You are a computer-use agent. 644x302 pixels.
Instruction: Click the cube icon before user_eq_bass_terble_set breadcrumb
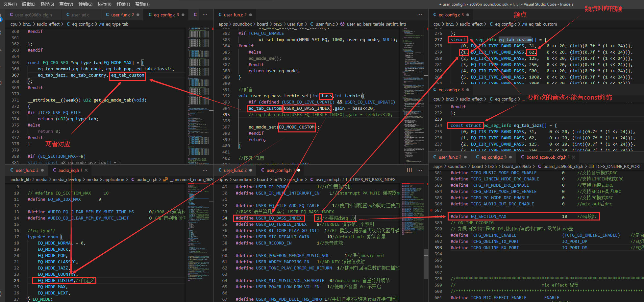point(342,24)
